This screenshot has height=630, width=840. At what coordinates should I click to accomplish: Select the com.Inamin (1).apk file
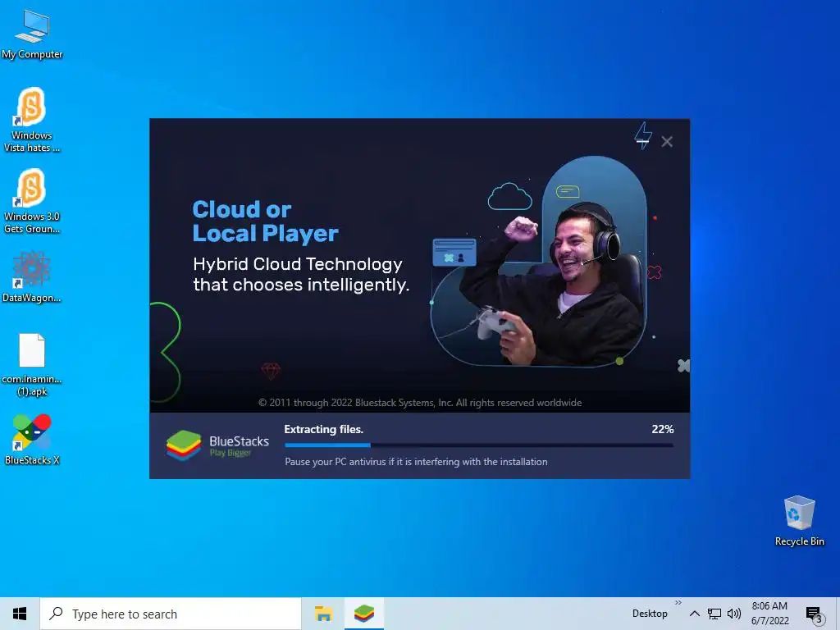pyautogui.click(x=32, y=364)
